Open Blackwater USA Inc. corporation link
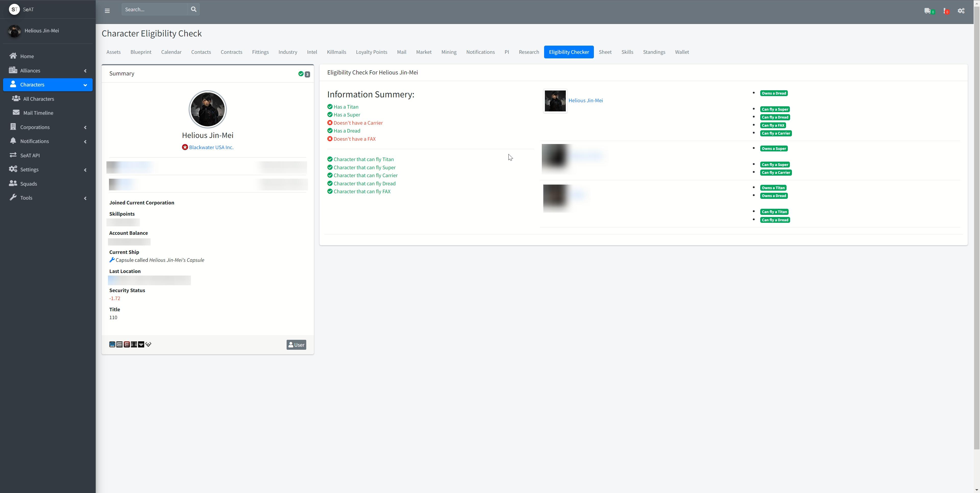The height and width of the screenshot is (493, 980). click(x=211, y=147)
